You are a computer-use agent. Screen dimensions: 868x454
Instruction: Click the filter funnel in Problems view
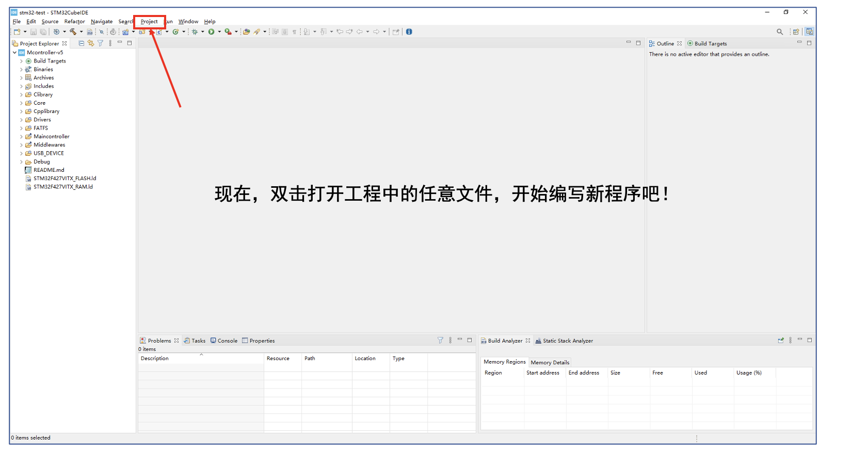(440, 340)
